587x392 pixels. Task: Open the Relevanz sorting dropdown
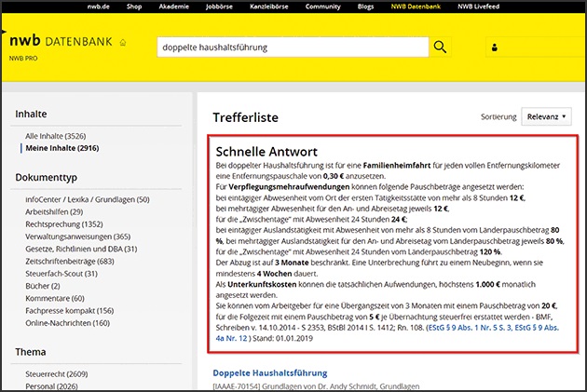[546, 116]
